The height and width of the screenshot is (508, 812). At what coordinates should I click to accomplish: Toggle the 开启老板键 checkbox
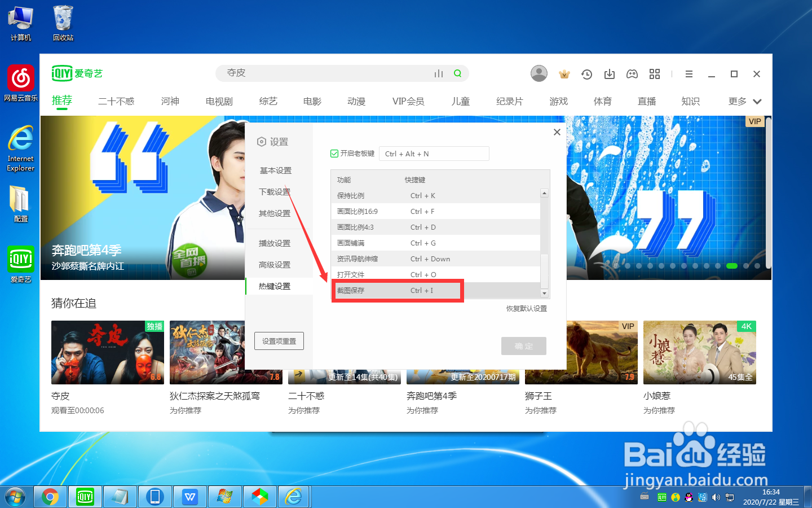(334, 154)
